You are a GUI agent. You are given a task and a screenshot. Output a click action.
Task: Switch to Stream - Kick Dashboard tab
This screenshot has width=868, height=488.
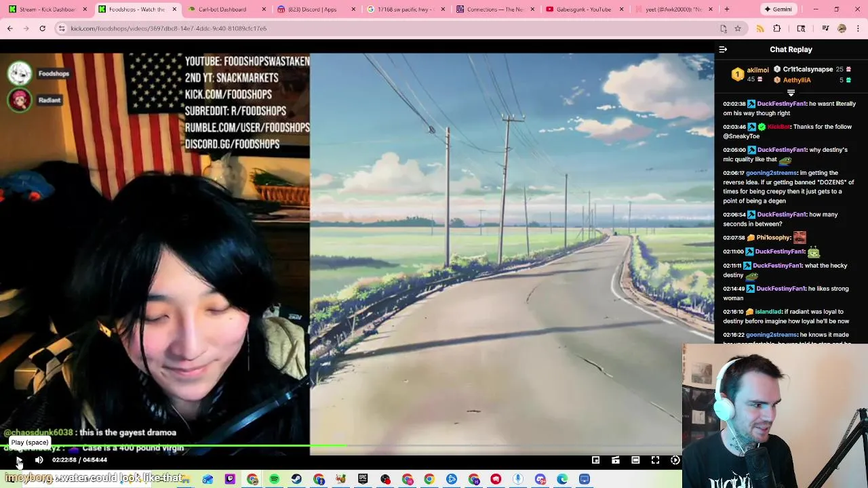[x=47, y=9]
